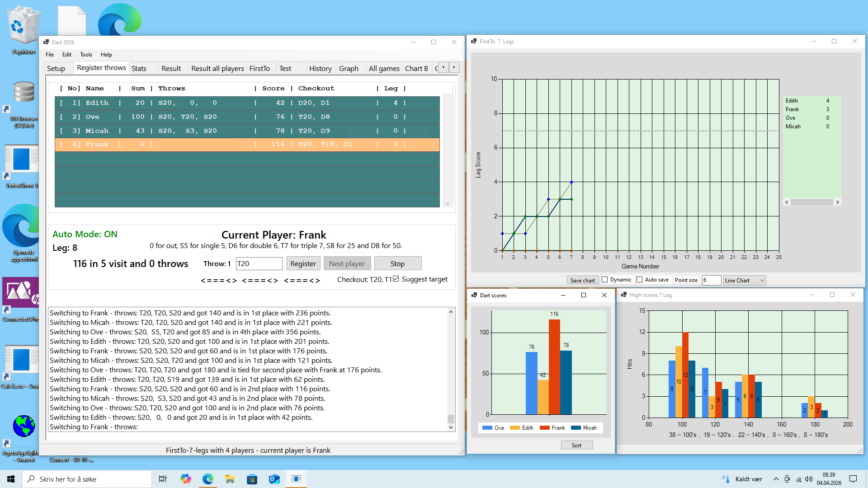The width and height of the screenshot is (868, 488).
Task: Click Task View icon in taskbar
Action: 163,479
